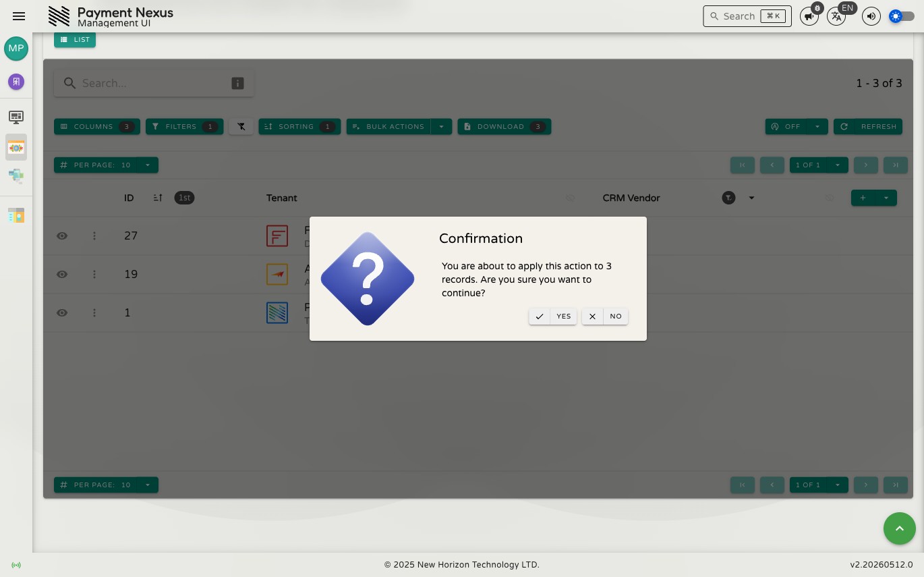Sort by the ID column icon
This screenshot has height=577, width=924.
158,198
